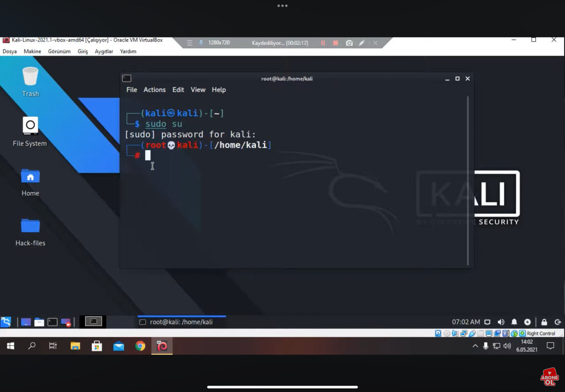Click VirtualBox shared folders status icon

[x=480, y=333]
